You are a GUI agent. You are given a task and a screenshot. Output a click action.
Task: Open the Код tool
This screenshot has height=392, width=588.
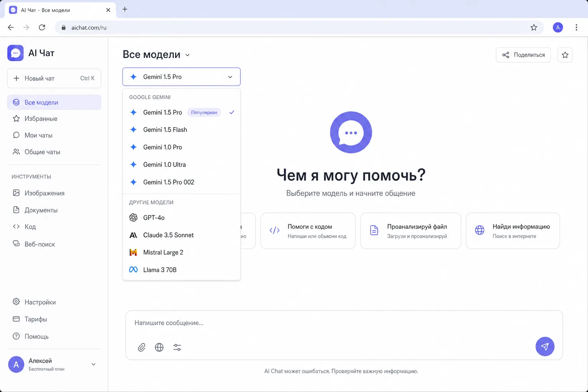[54, 227]
